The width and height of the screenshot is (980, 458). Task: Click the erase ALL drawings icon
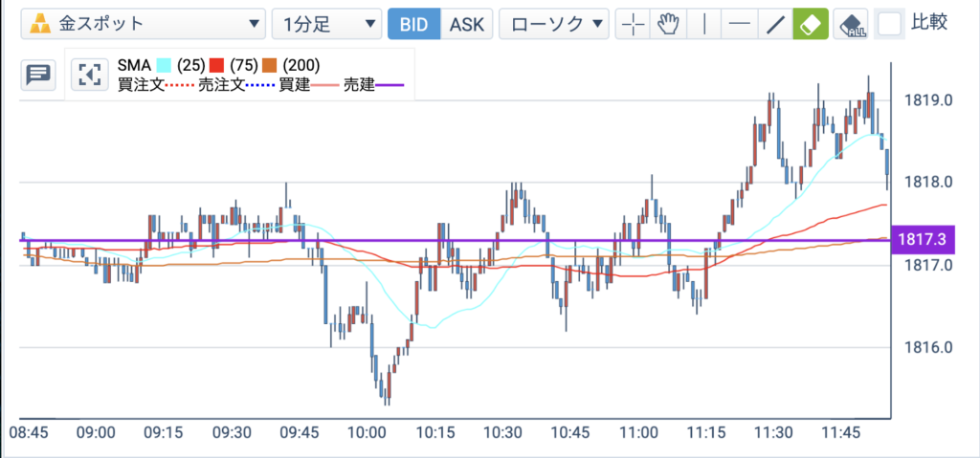pyautogui.click(x=851, y=24)
